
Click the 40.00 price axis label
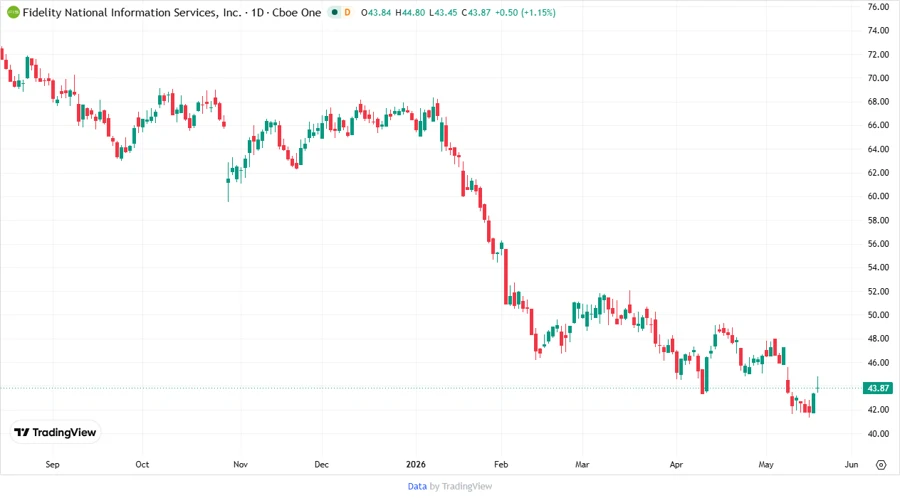tap(878, 434)
